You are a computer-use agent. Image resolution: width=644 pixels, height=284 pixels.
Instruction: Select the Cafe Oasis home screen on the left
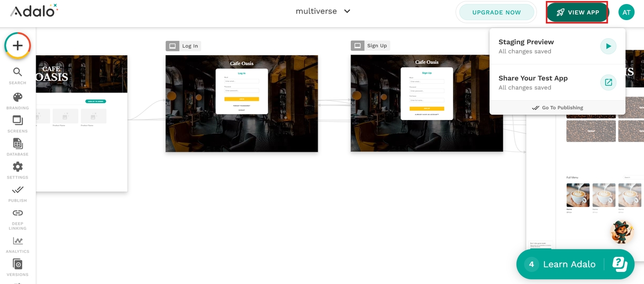[82, 123]
